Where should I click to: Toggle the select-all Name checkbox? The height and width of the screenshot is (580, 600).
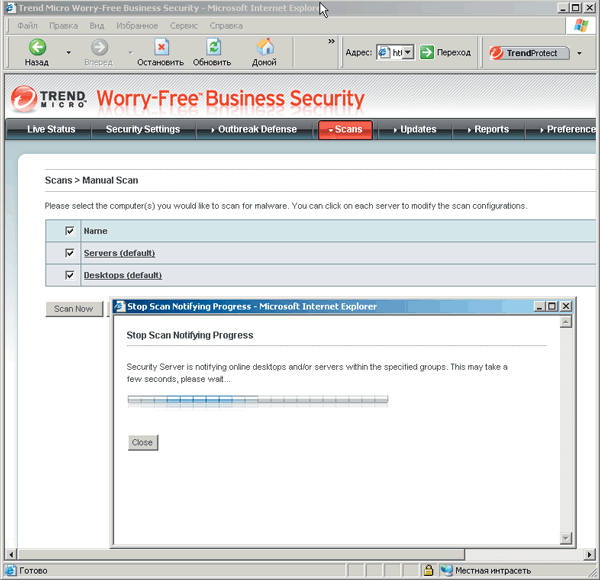[70, 231]
